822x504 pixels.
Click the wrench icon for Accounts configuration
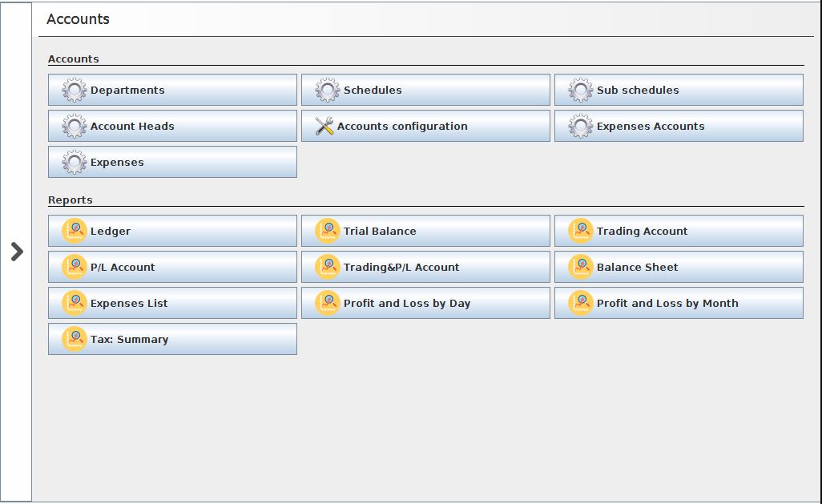click(324, 127)
